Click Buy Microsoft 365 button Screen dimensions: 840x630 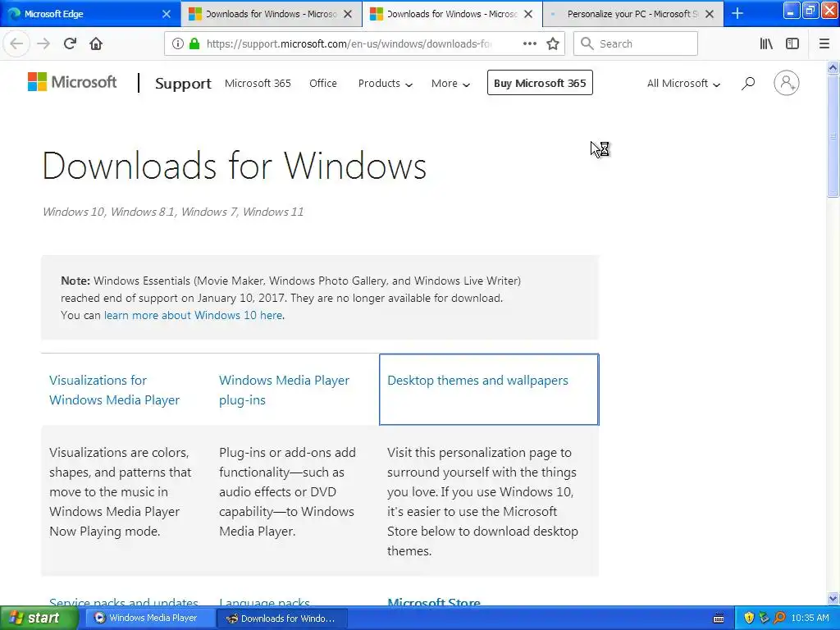(x=540, y=83)
